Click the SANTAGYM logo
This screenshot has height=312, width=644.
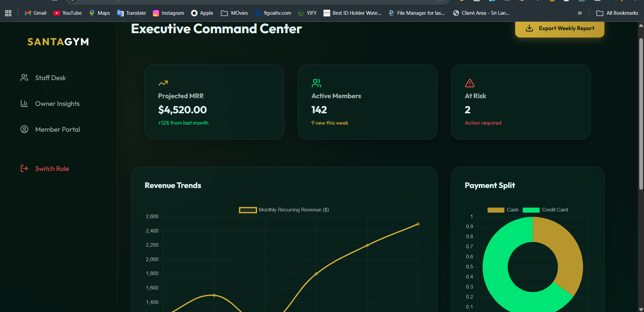click(58, 42)
